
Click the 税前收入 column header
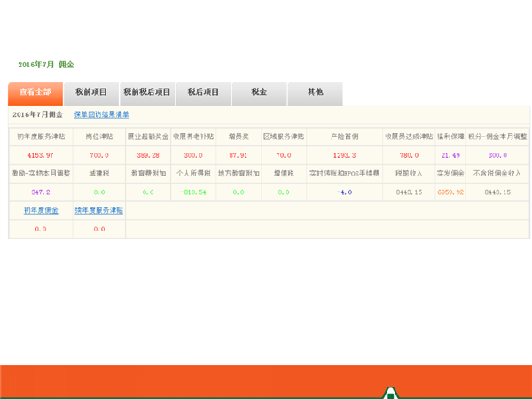(408, 174)
